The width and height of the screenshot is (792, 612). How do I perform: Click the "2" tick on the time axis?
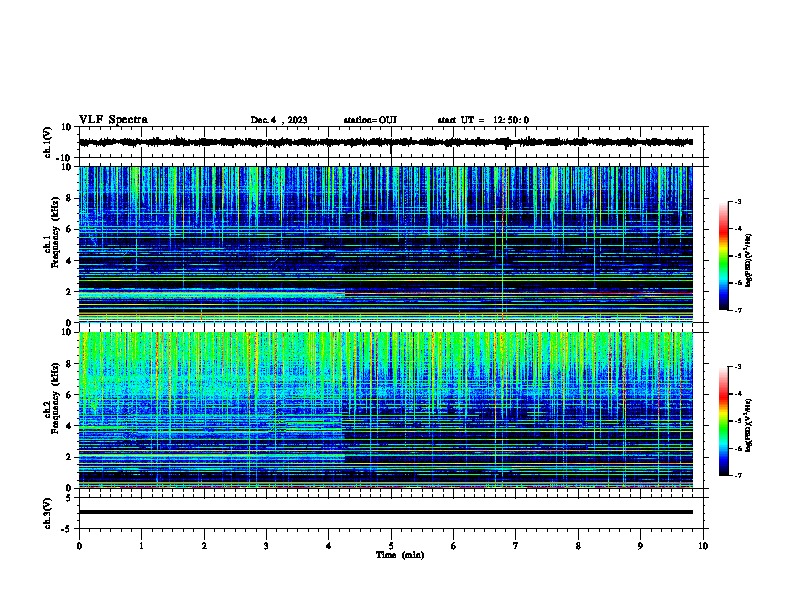click(204, 546)
